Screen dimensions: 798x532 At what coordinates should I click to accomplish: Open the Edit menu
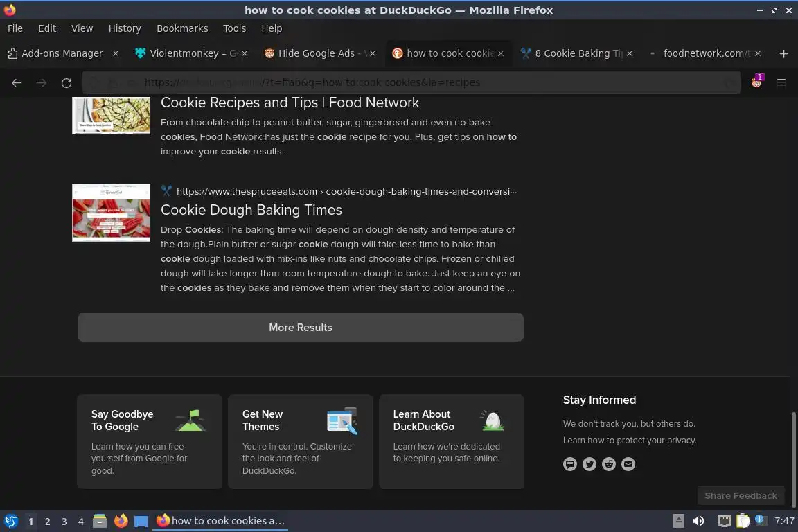pyautogui.click(x=47, y=28)
